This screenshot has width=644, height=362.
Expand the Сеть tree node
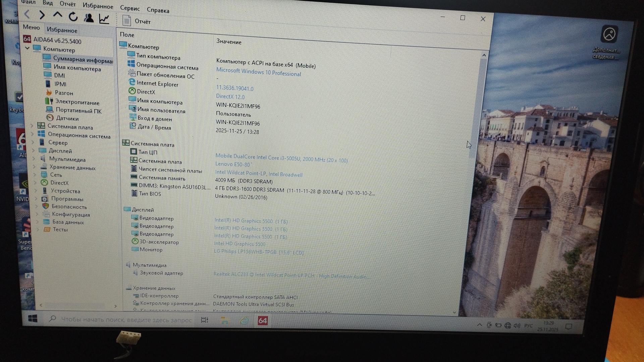click(35, 174)
